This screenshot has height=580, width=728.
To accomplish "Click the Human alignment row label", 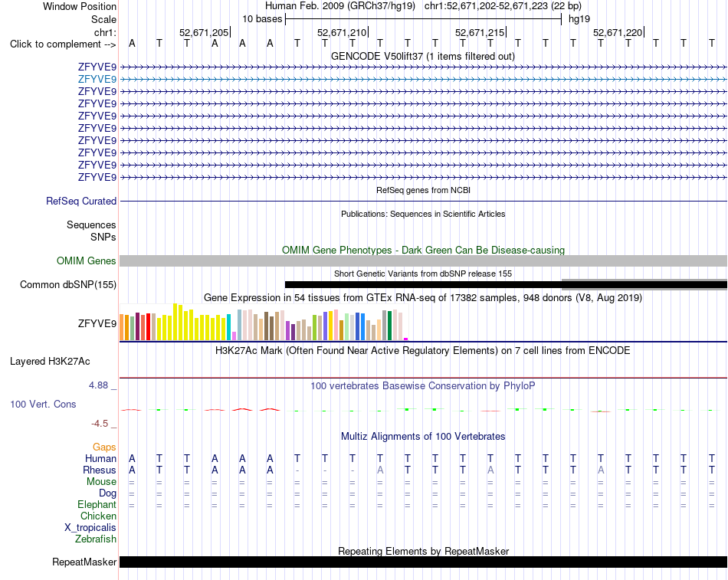I will 100,459.
